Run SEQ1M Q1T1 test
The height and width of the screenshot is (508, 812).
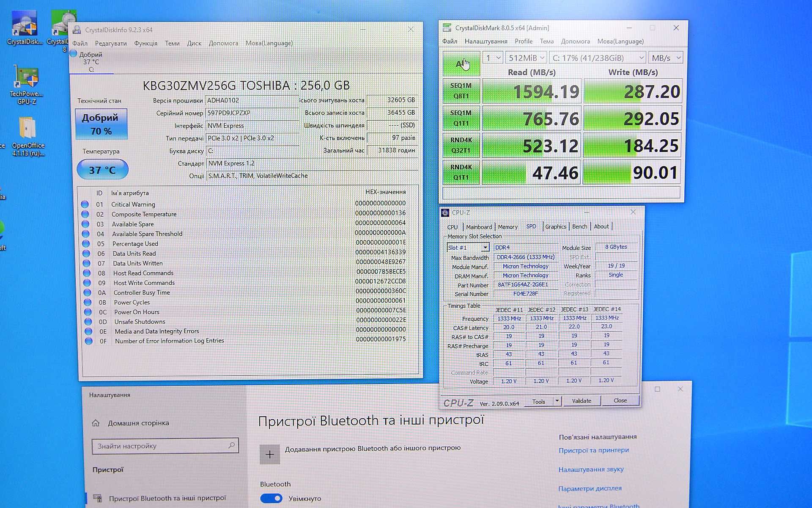(x=461, y=118)
